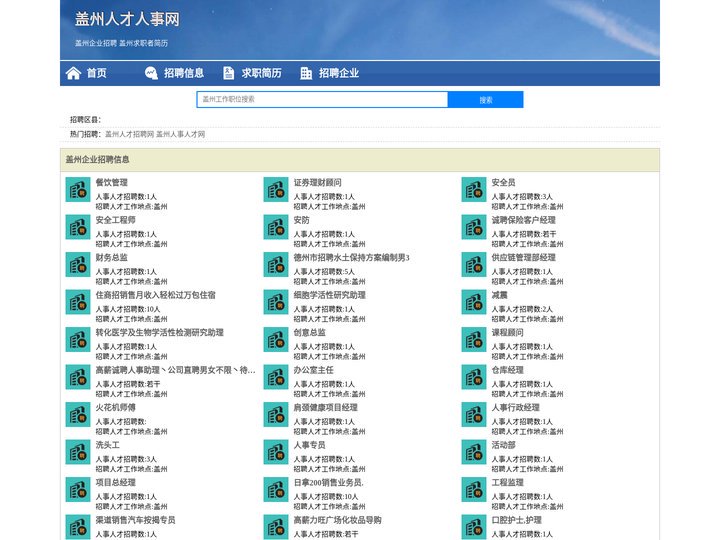Click the 盖州人才人事网 site title

coord(127,19)
